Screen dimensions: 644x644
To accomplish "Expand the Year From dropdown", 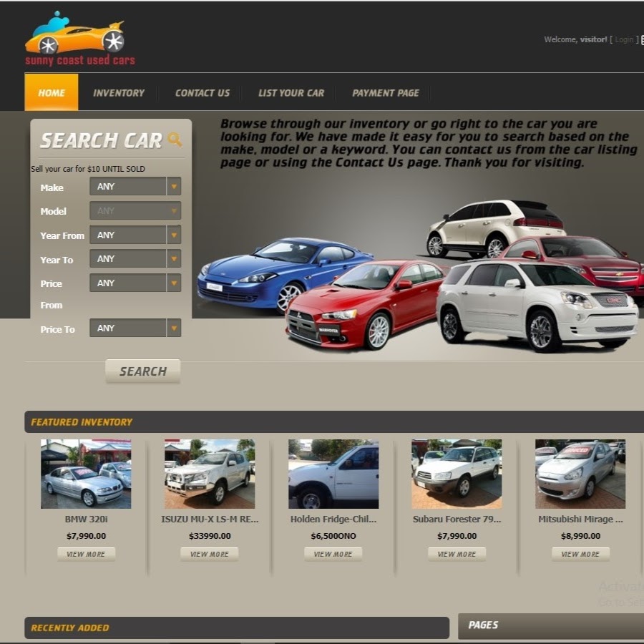I will click(135, 235).
